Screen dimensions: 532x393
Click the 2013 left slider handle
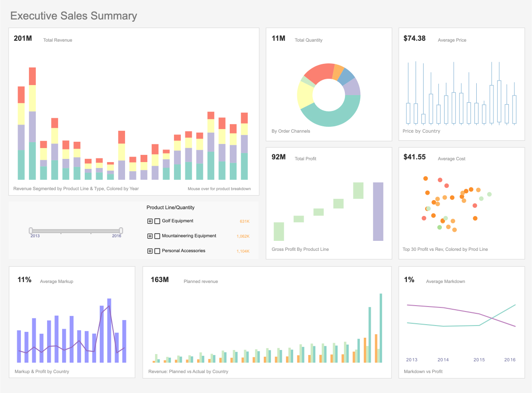click(x=31, y=230)
